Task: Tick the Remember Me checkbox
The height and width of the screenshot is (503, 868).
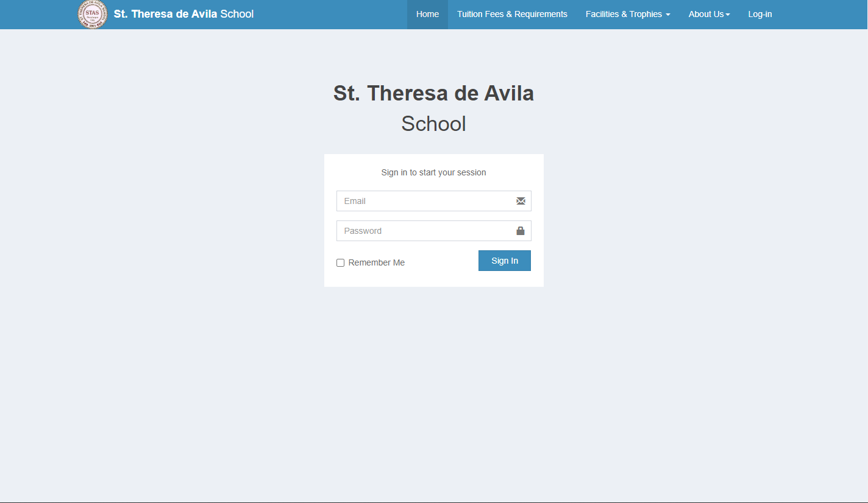Action: click(x=341, y=263)
